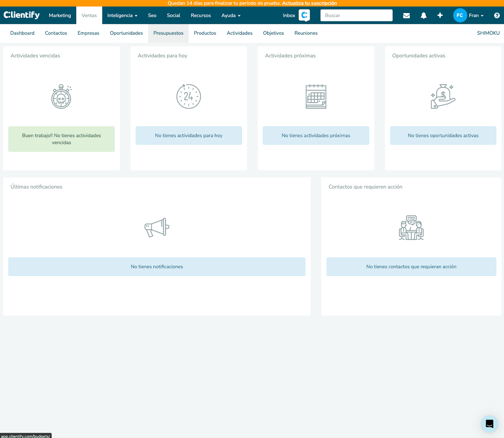Open the mail envelope icon

click(x=406, y=15)
